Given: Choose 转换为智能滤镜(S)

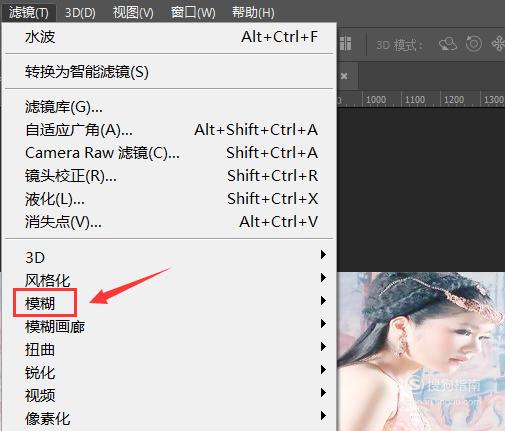Looking at the screenshot, I should click(169, 71).
